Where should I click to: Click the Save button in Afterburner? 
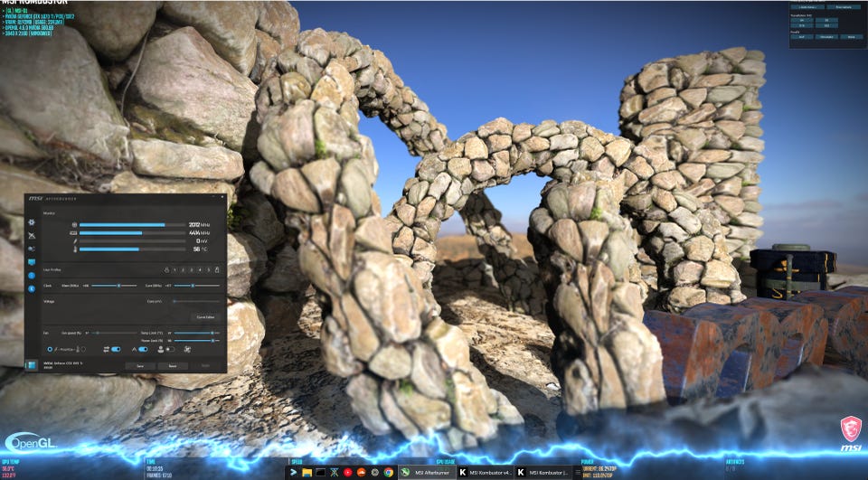pos(140,366)
